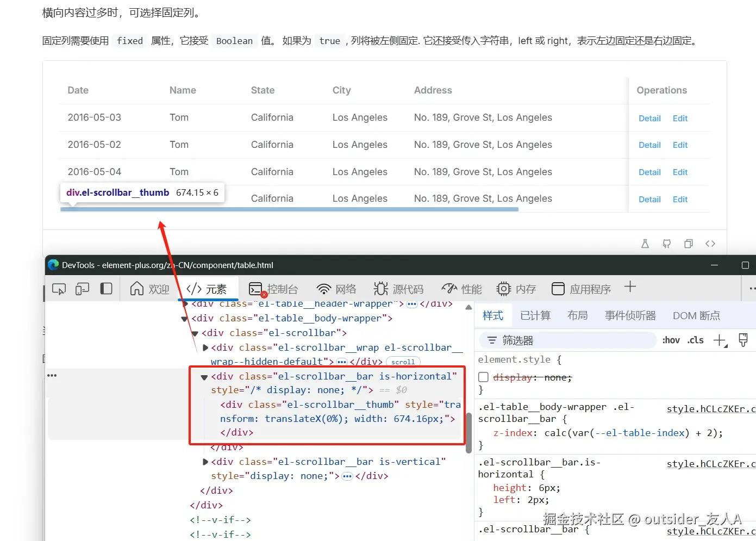
Task: Enable the display: none checkbox
Action: tap(483, 377)
